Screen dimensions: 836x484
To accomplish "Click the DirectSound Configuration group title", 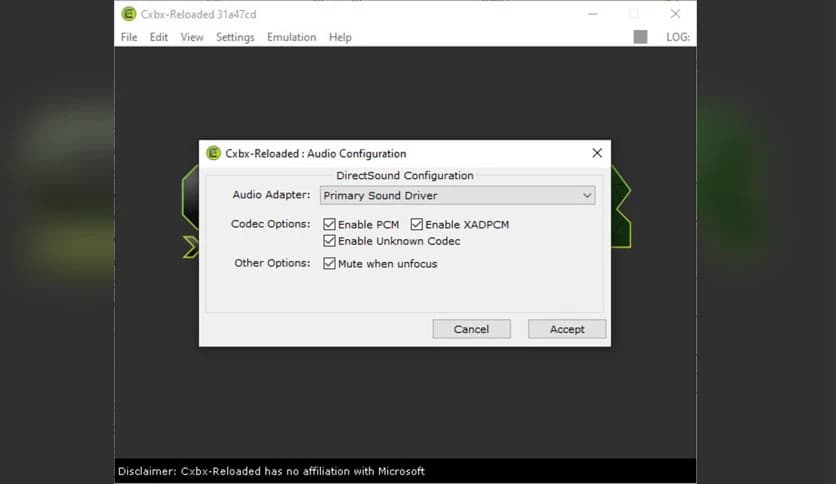I will (405, 175).
